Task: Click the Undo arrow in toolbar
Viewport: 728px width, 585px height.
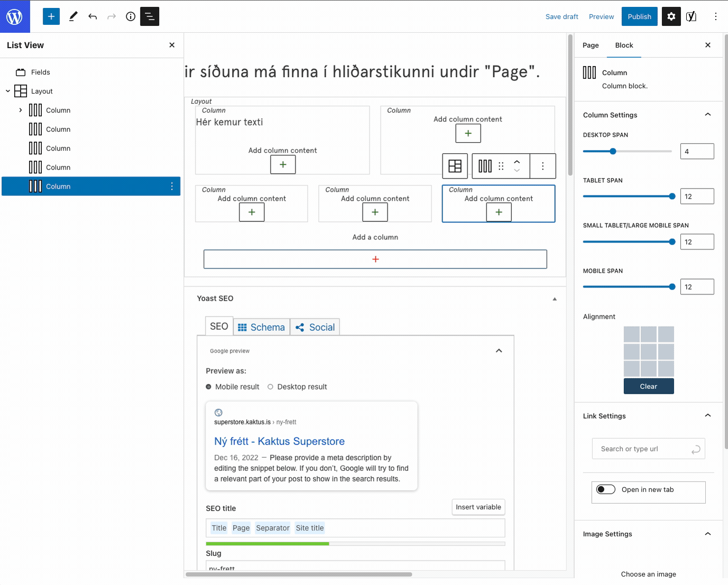Action: 93,16
